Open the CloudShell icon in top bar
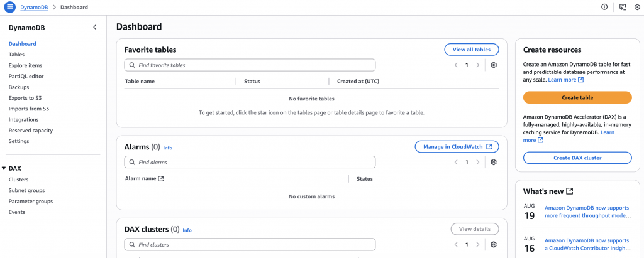Image resolution: width=644 pixels, height=258 pixels. click(x=622, y=7)
